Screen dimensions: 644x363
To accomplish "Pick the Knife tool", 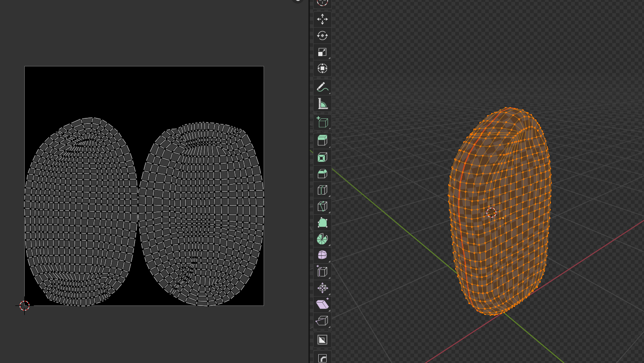I will tap(322, 206).
